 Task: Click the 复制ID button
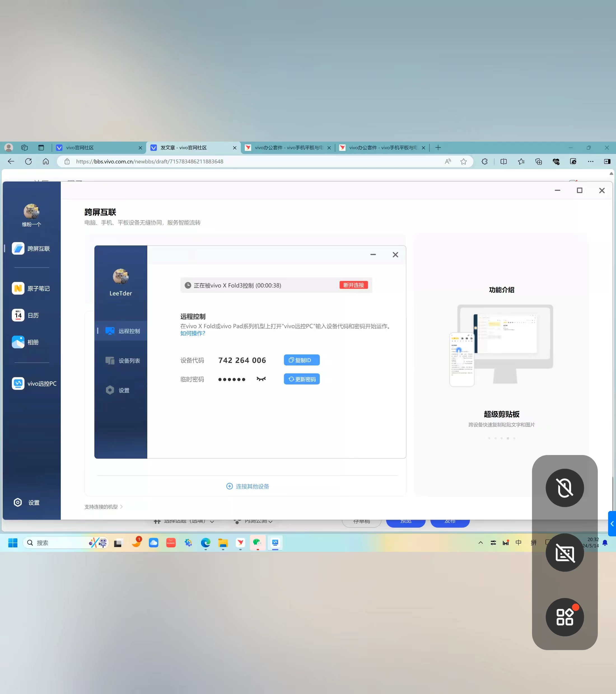[302, 360]
